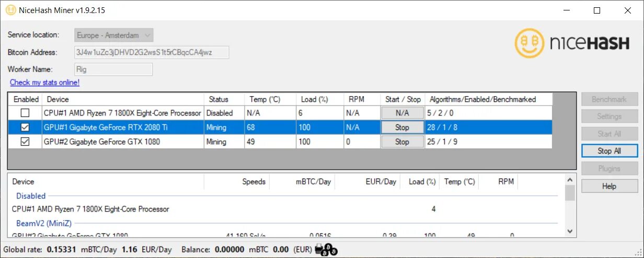644x258 pixels.
Task: Click the Benchmark button
Action: [609, 99]
